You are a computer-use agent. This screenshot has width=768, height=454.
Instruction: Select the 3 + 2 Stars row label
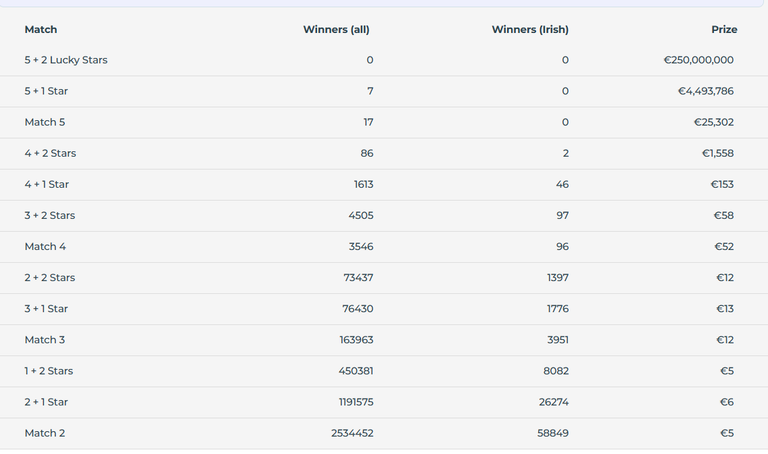(x=50, y=215)
